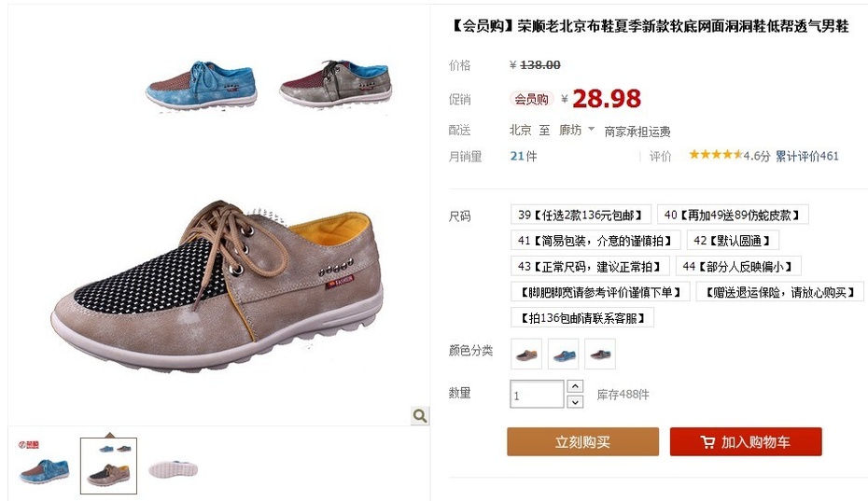Viewport: 868px width, 501px height.
Task: Select the blue shoe color swatch
Action: point(563,354)
